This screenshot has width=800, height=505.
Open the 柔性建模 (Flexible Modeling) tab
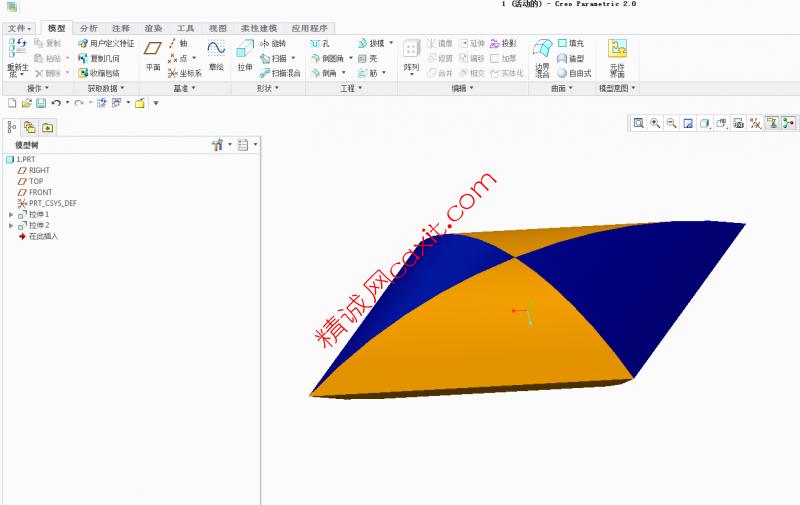(x=259, y=28)
